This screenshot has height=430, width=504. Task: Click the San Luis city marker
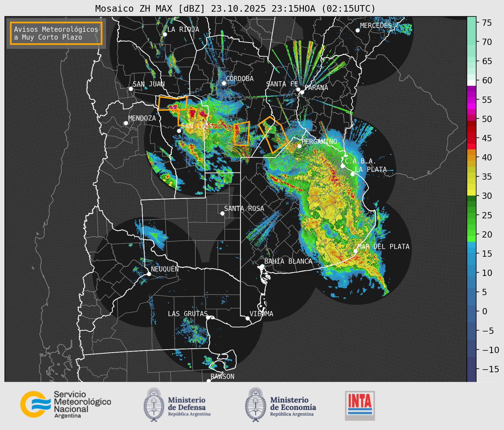click(179, 131)
